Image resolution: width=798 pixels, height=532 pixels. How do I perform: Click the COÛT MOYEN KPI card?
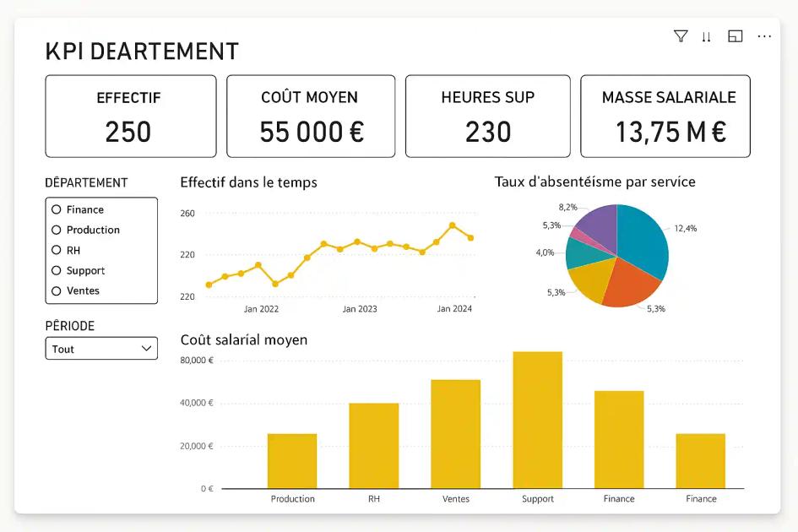click(x=311, y=116)
